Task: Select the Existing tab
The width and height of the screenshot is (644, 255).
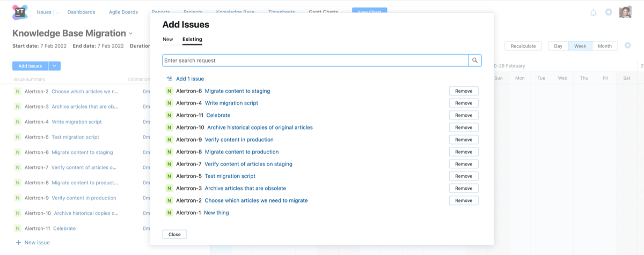Action: coord(192,39)
